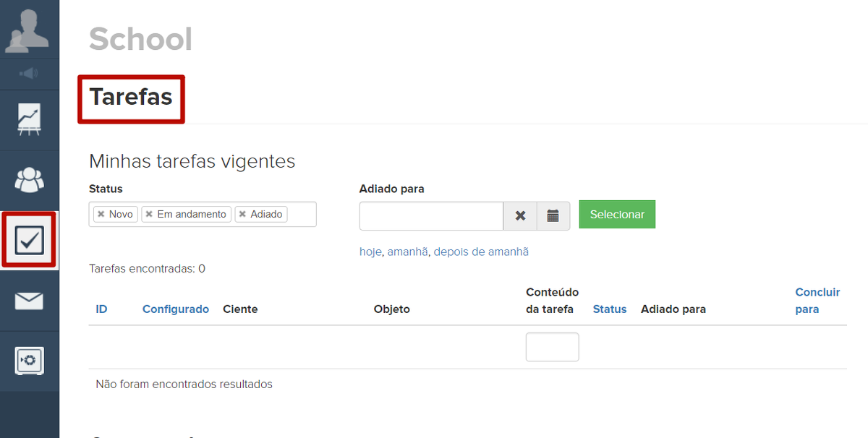Click the hoje quick date link
Screen dimensions: 868x438
[370, 252]
